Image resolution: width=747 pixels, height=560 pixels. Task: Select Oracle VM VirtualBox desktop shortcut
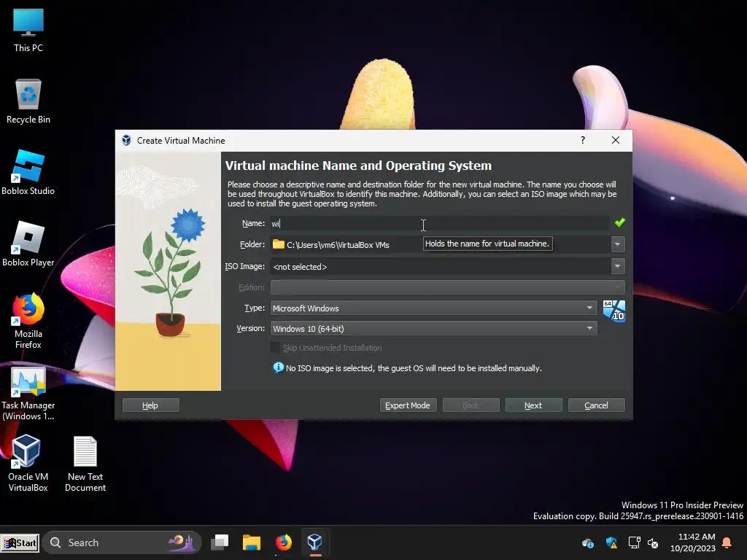coord(28,463)
